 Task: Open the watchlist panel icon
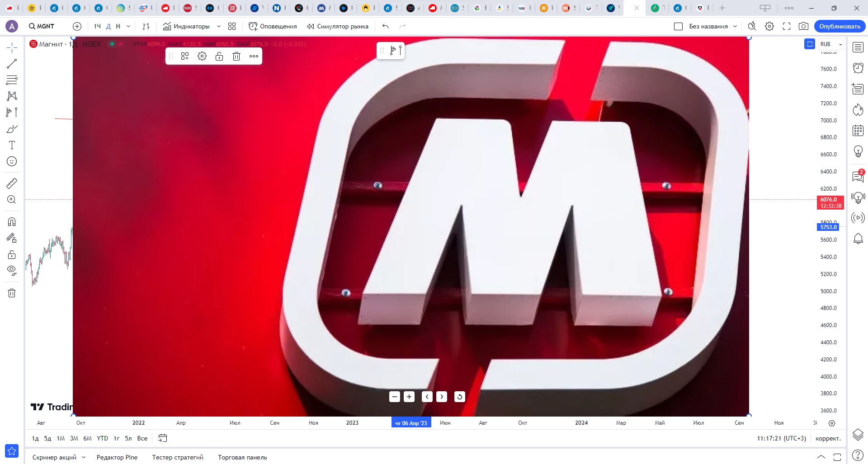tap(858, 47)
